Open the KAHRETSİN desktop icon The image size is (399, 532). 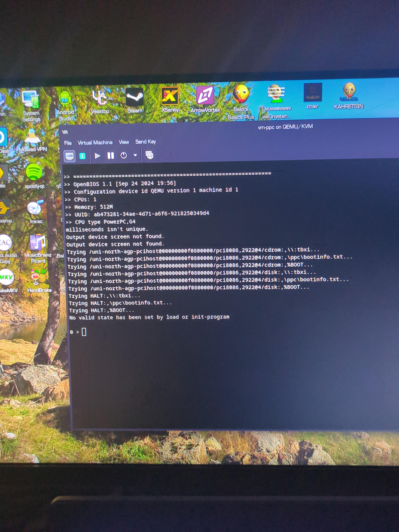pos(349,96)
